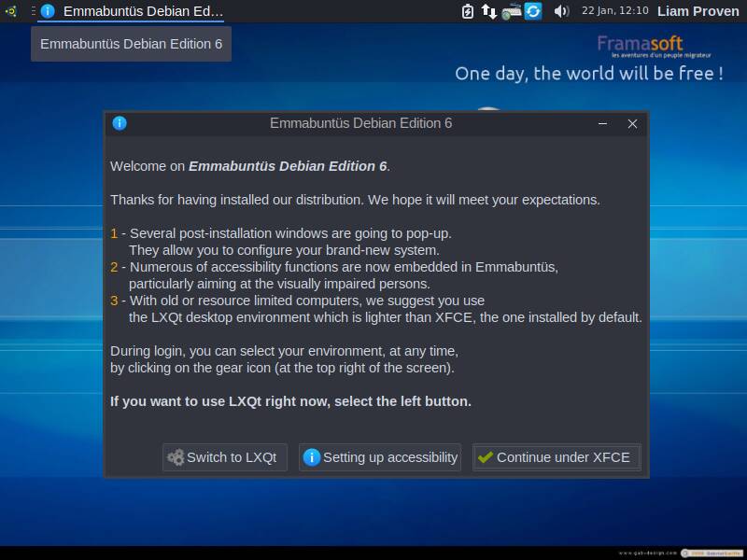Open Setting up accessibility
This screenshot has width=747, height=560.
[379, 457]
